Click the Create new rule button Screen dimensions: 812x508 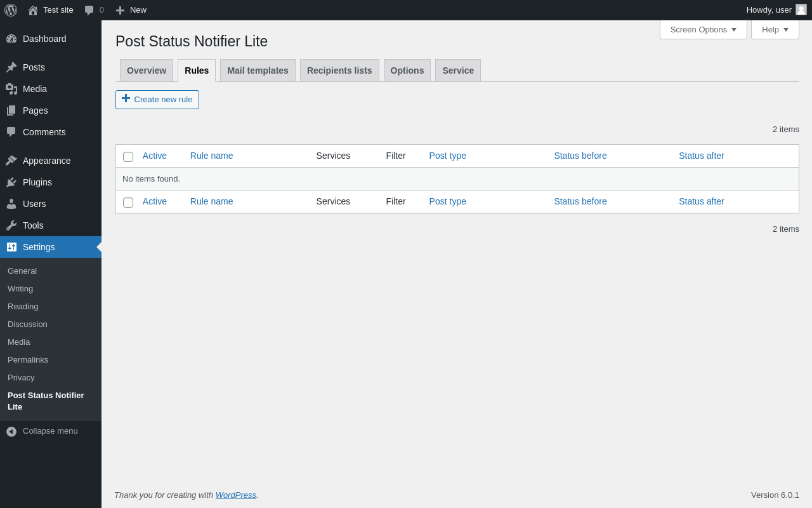pos(157,100)
